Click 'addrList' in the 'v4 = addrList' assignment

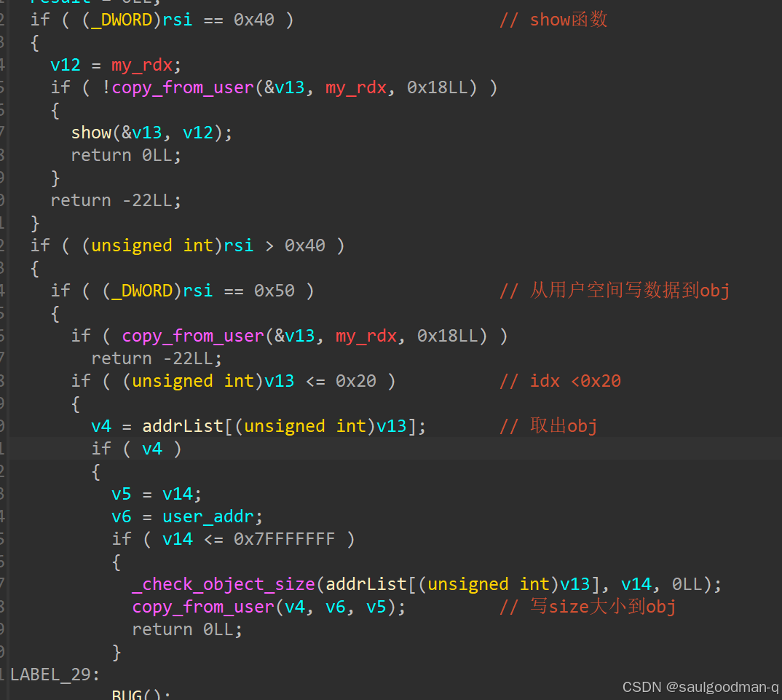point(183,426)
